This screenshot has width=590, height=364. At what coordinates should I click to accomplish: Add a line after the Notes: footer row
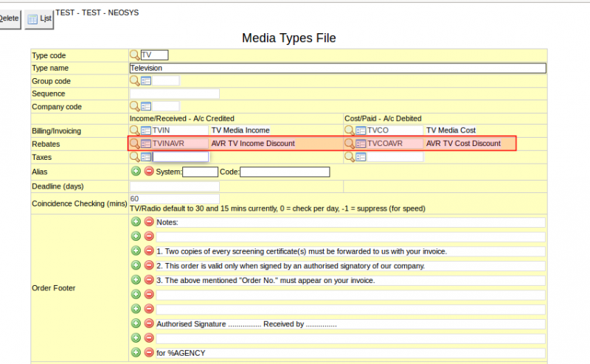136,222
